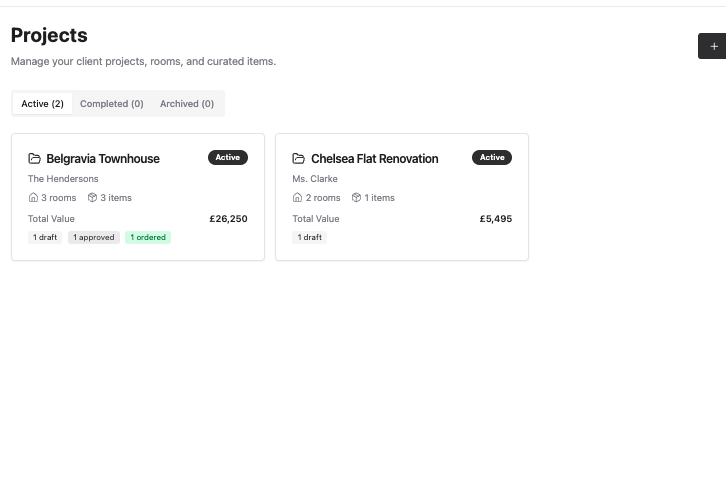The image size is (726, 481).
Task: Switch to the Active (2) tab
Action: (x=42, y=104)
